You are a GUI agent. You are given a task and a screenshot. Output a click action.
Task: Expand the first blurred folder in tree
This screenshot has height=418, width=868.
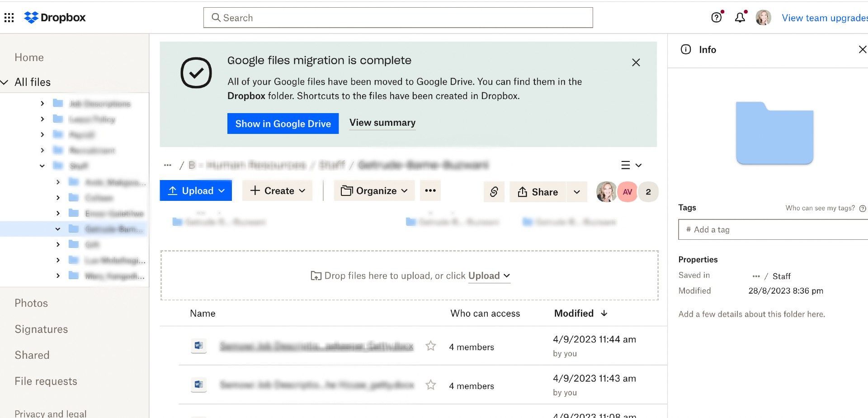(x=42, y=104)
